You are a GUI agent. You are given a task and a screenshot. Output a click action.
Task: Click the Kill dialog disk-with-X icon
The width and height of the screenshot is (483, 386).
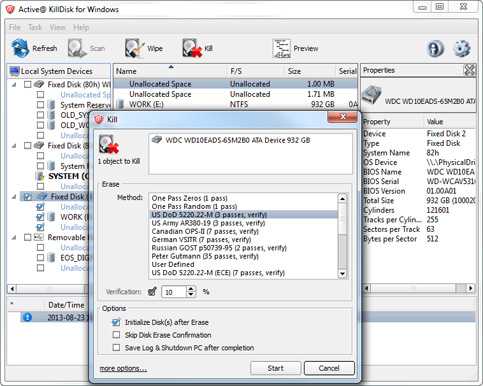[109, 144]
